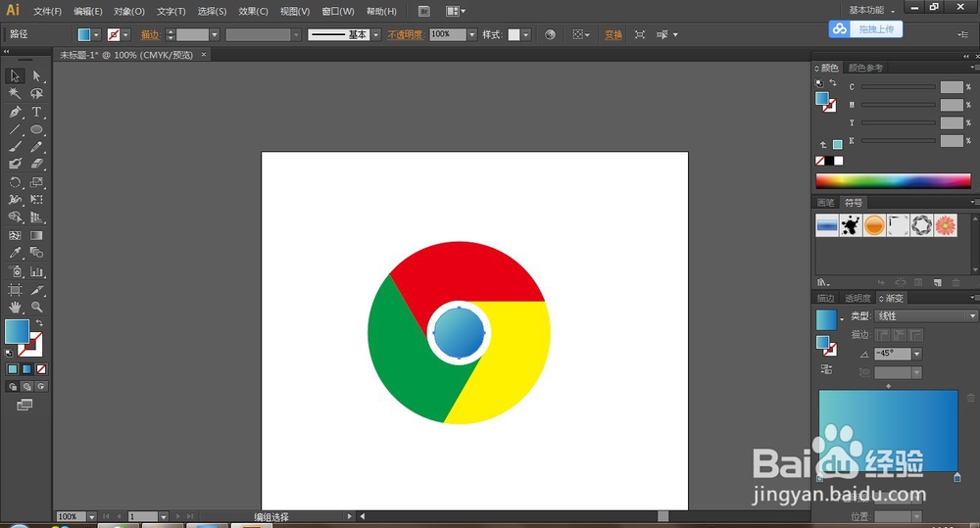Activate the Scale tool
980x528 pixels.
(x=37, y=182)
